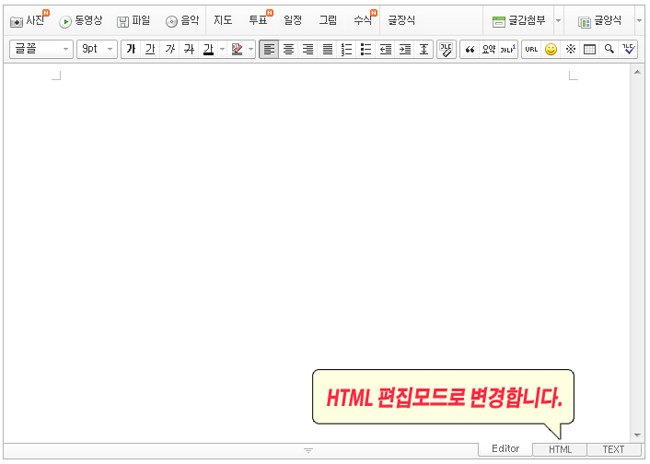
Task: Insert a quotation block
Action: point(470,49)
